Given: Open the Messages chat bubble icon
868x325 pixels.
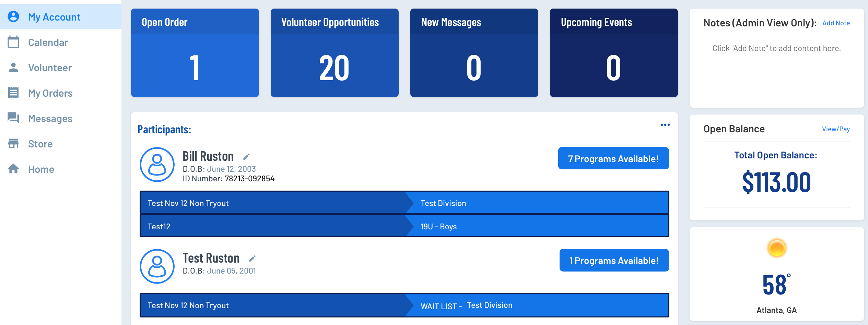Looking at the screenshot, I should (x=13, y=118).
